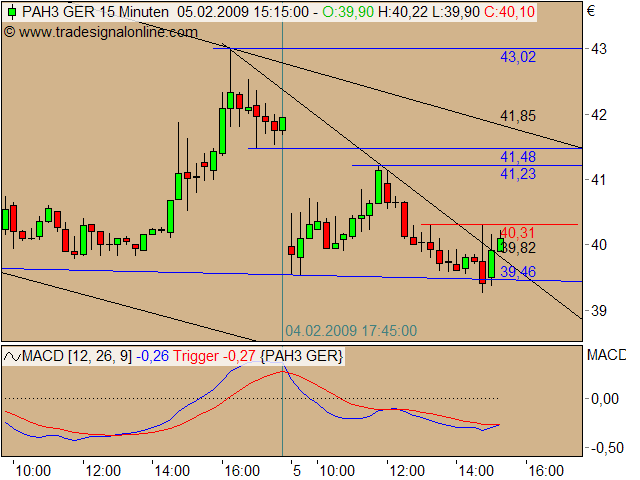The height and width of the screenshot is (480, 640).
Task: Click the Euro currency symbol on price axis
Action: tap(591, 13)
